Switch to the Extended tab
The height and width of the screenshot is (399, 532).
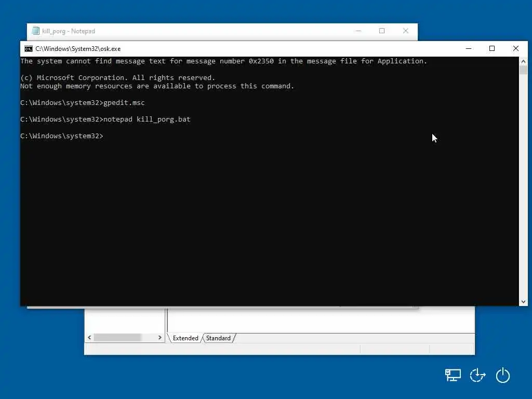coord(185,338)
